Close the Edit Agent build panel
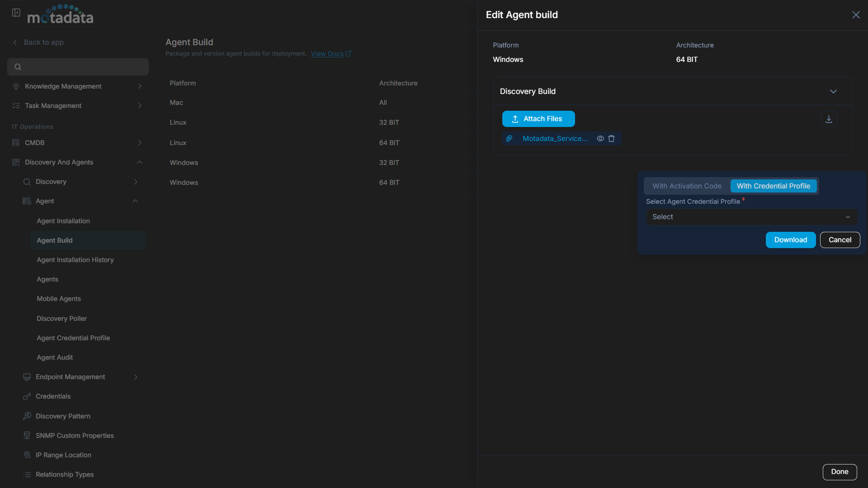 [x=856, y=15]
